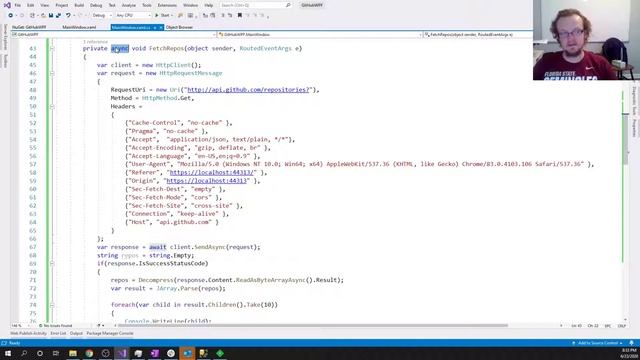Open the GitHubWPF.MainWindow class dropdown
The image size is (640, 360).
coord(319,35)
